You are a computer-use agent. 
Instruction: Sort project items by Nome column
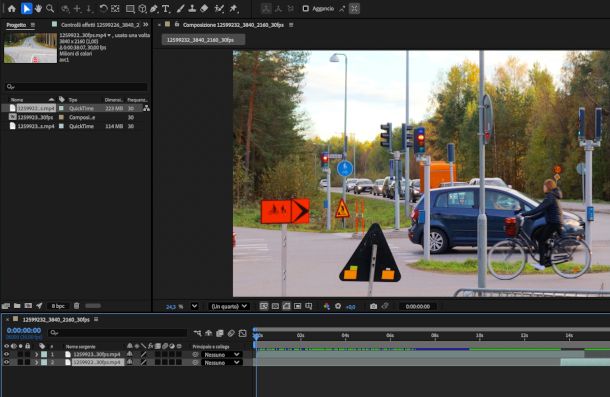click(17, 100)
